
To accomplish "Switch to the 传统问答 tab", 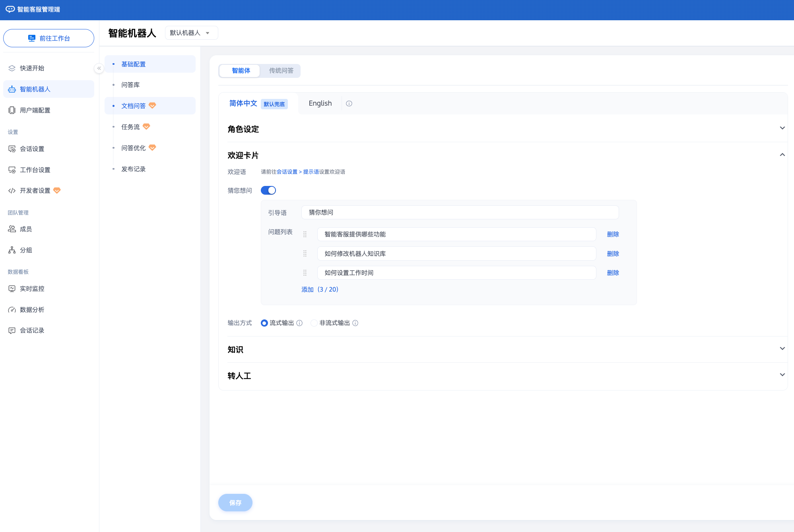I will point(281,71).
